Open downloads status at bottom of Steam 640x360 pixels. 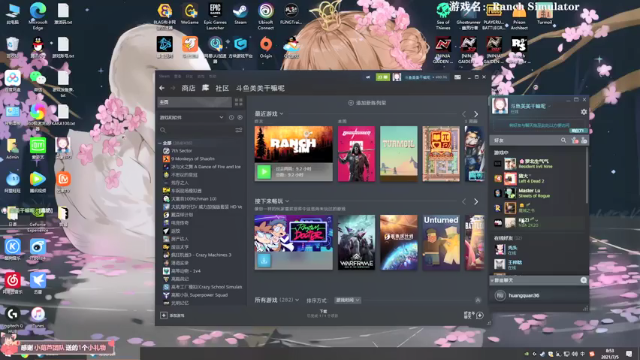323,313
